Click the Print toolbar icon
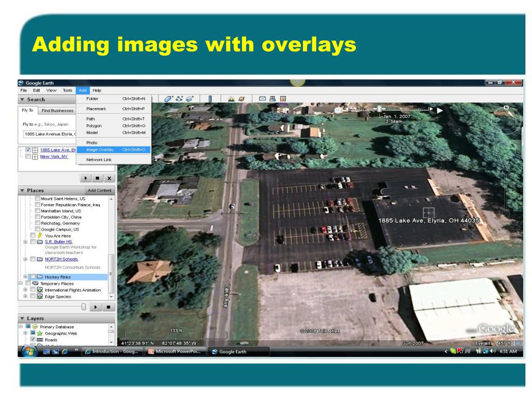 pos(272,99)
